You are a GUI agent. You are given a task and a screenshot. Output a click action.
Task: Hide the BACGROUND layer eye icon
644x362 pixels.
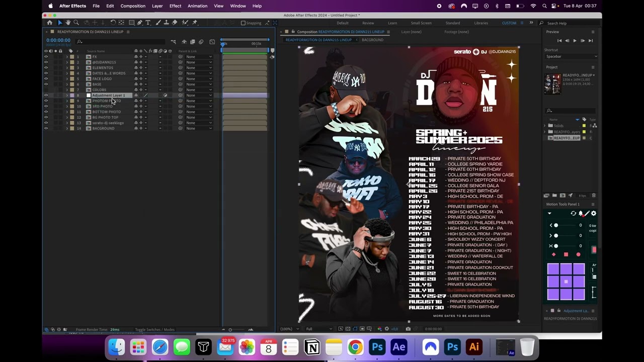tap(46, 128)
